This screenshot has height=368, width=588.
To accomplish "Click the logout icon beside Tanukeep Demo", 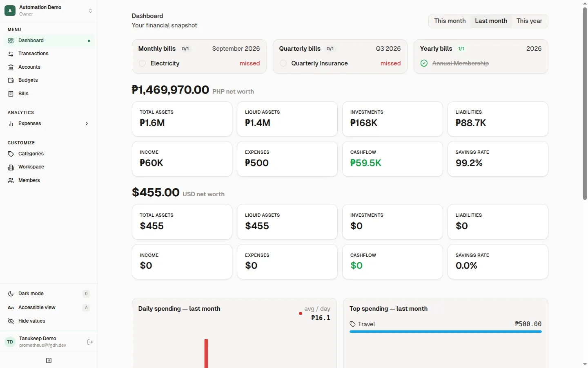I will click(90, 342).
